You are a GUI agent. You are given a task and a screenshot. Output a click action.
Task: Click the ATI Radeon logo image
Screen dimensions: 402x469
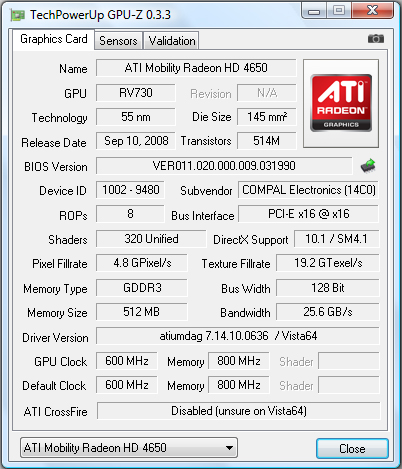[x=341, y=103]
